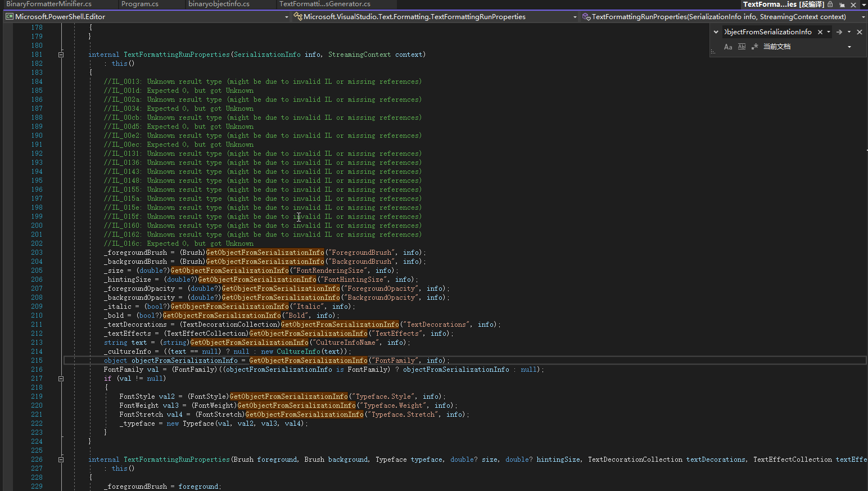The image size is (868, 491).
Task: Click the find search text field
Action: [768, 32]
